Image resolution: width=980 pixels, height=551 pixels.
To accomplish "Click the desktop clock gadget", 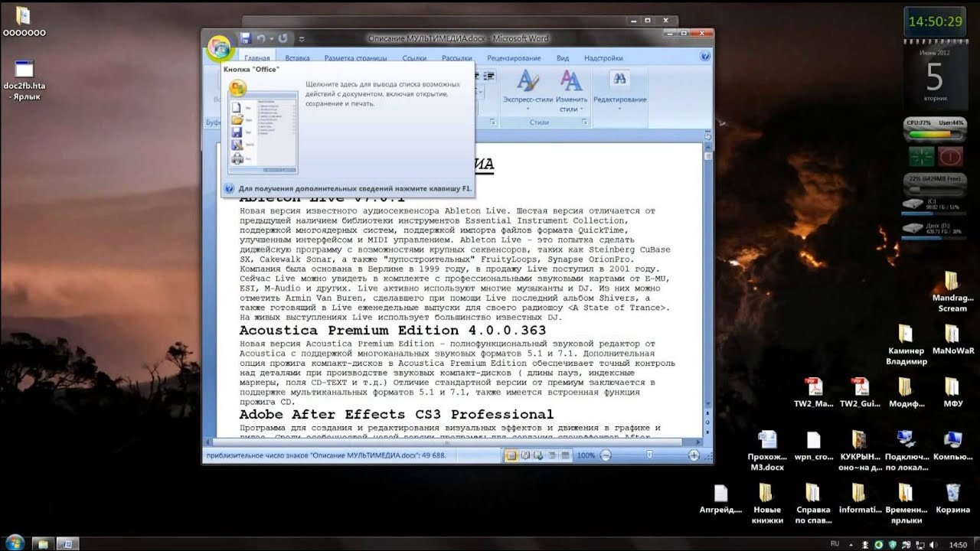I will point(934,22).
